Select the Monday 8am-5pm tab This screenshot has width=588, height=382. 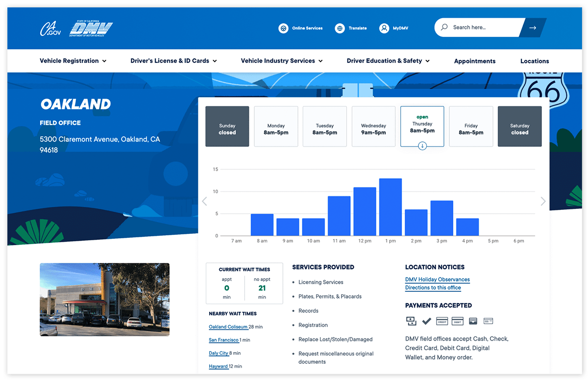[276, 127]
